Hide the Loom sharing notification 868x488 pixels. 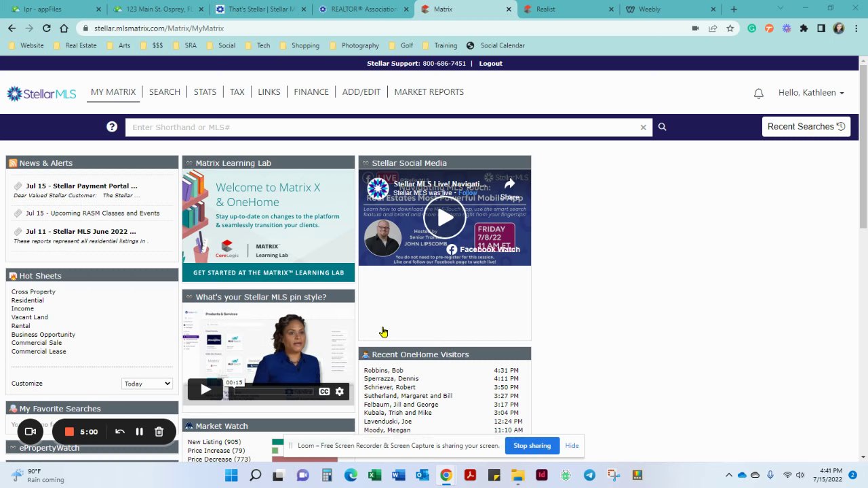pos(572,446)
